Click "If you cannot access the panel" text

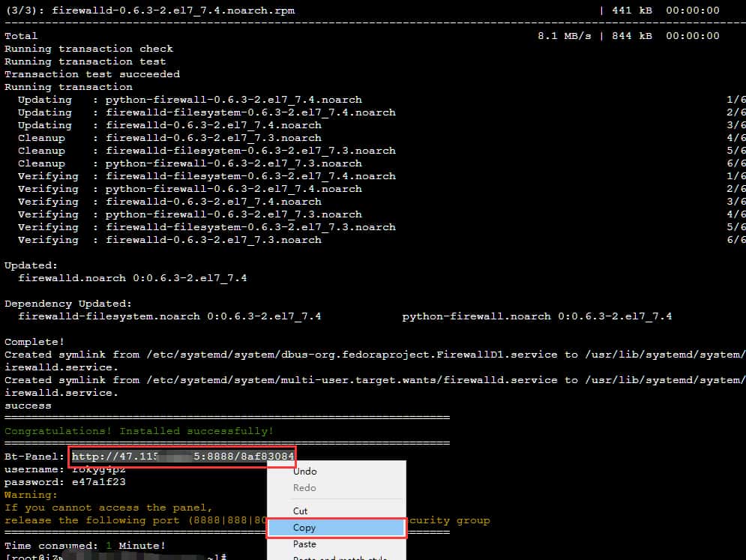click(108, 508)
